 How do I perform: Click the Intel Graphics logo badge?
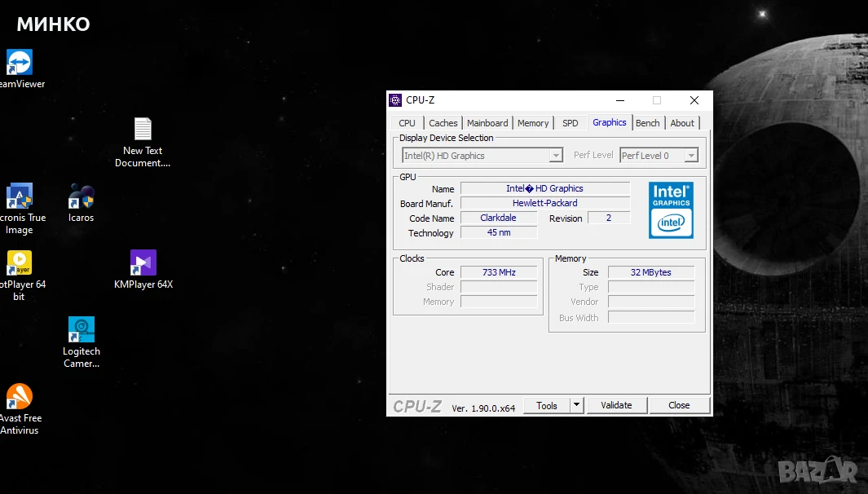click(671, 210)
